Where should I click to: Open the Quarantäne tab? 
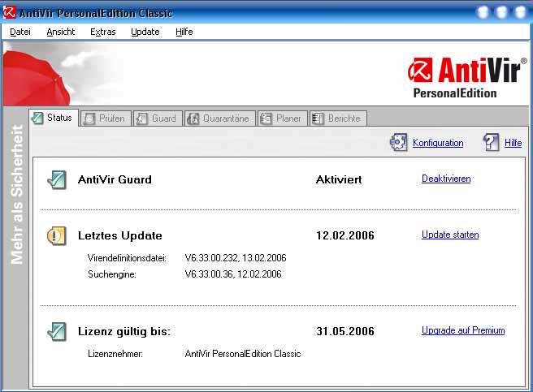tap(220, 118)
